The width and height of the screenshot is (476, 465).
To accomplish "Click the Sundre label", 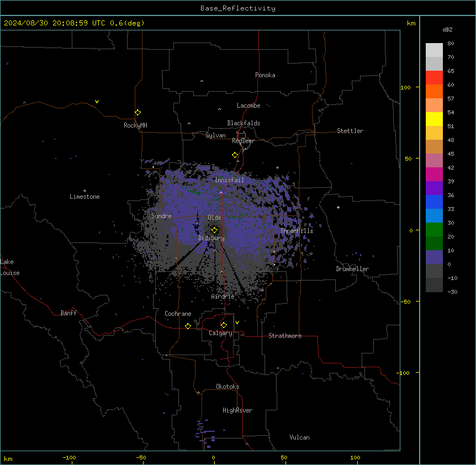I will click(161, 216).
